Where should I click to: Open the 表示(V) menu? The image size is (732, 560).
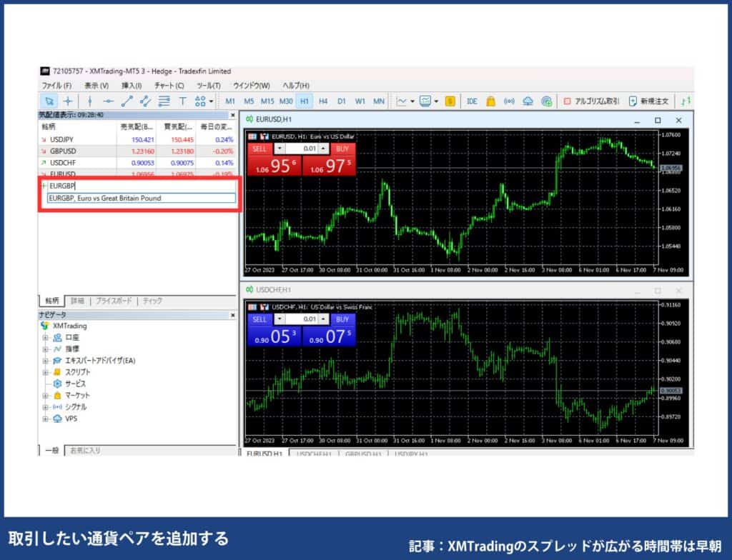click(97, 86)
